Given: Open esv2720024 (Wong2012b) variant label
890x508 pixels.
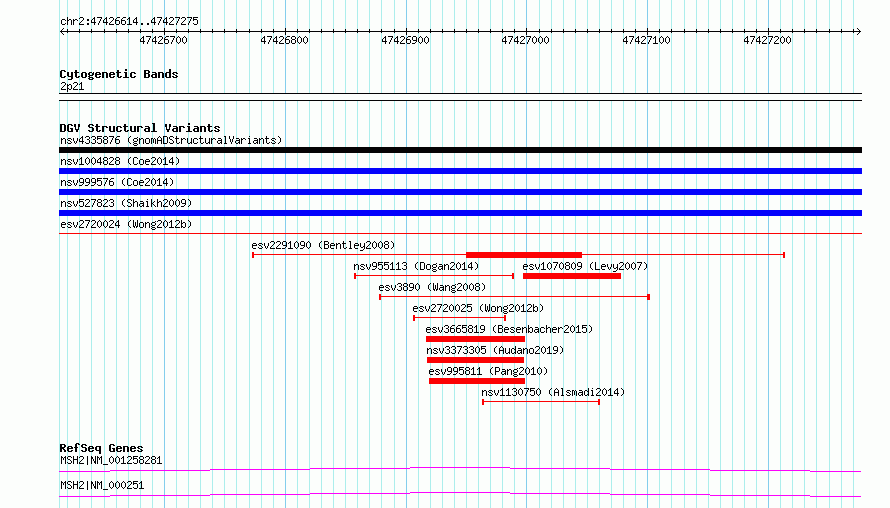Looking at the screenshot, I should [126, 224].
